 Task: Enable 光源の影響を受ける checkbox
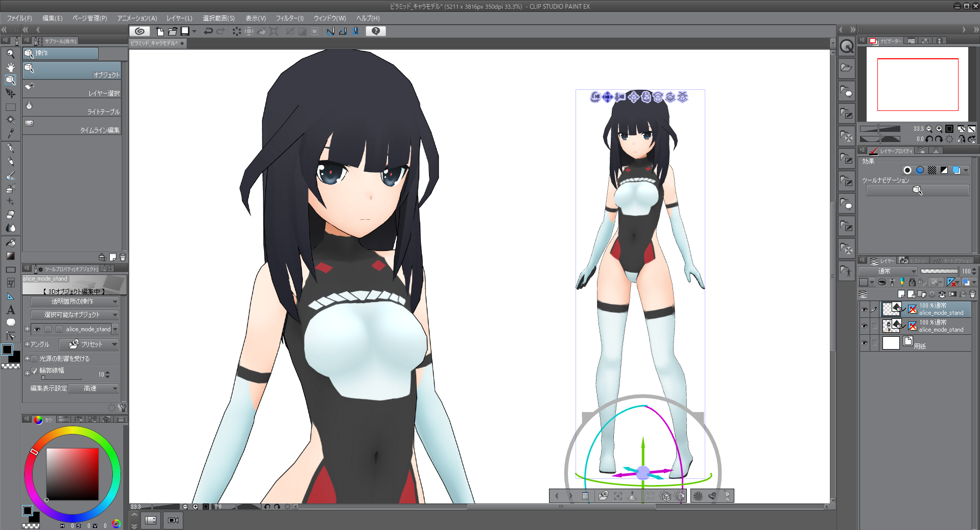35,359
